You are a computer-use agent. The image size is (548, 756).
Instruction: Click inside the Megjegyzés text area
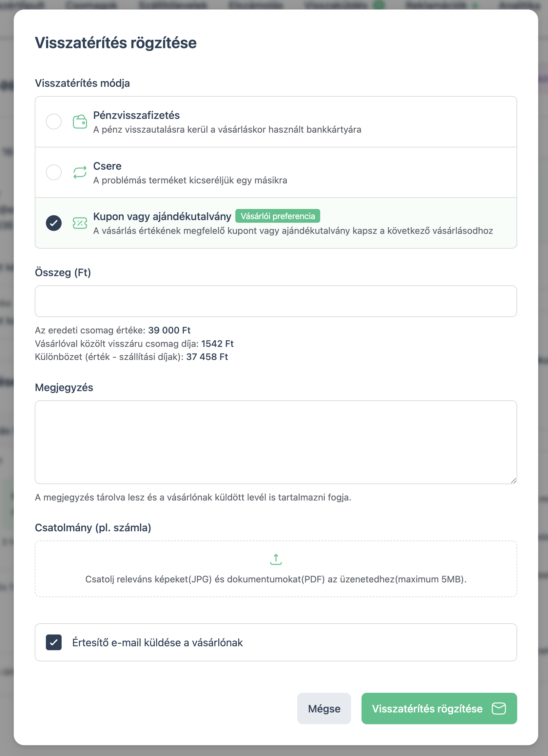tap(276, 442)
